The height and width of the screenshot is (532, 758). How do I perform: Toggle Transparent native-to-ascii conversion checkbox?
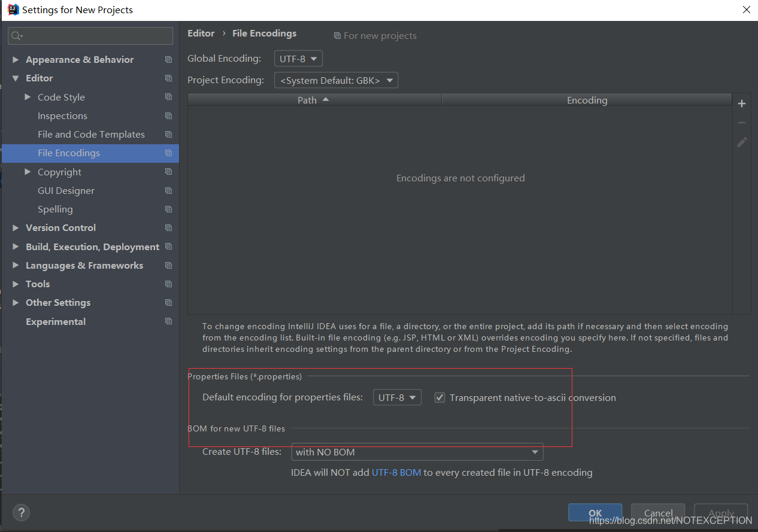(439, 397)
